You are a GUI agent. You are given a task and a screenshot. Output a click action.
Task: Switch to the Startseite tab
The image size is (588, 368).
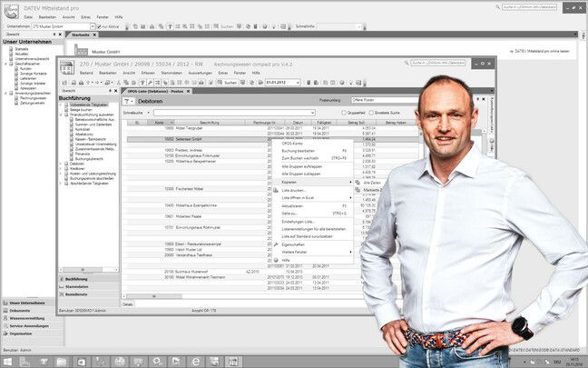point(81,35)
